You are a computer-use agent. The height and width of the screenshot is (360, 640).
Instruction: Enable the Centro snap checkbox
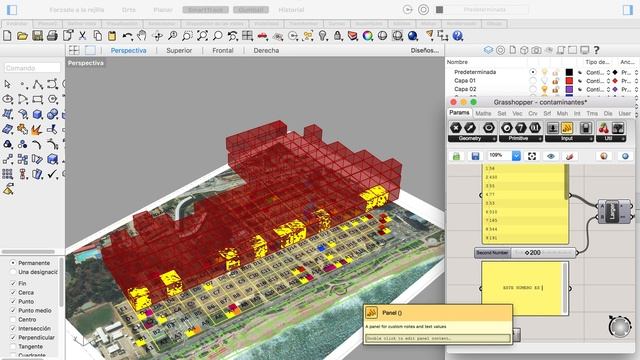coord(13,319)
